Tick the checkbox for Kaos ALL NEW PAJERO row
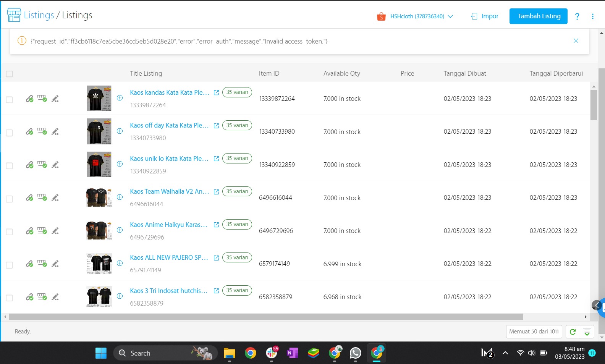The width and height of the screenshot is (605, 364). point(10,265)
